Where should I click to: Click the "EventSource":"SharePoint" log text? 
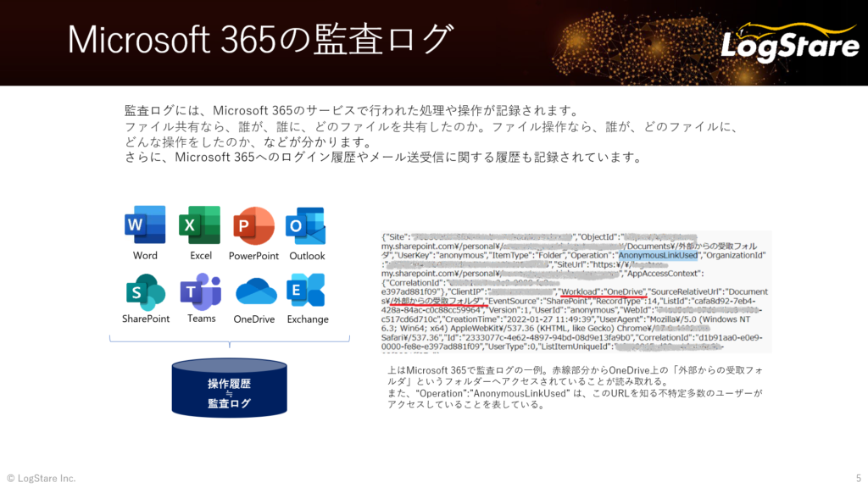click(x=540, y=301)
